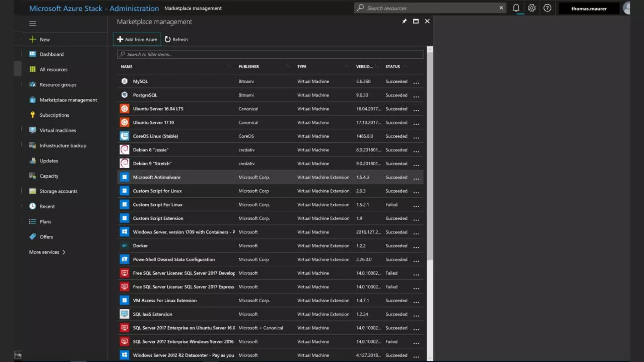Image resolution: width=644 pixels, height=362 pixels.
Task: Clear the Search resources box
Action: click(x=501, y=8)
